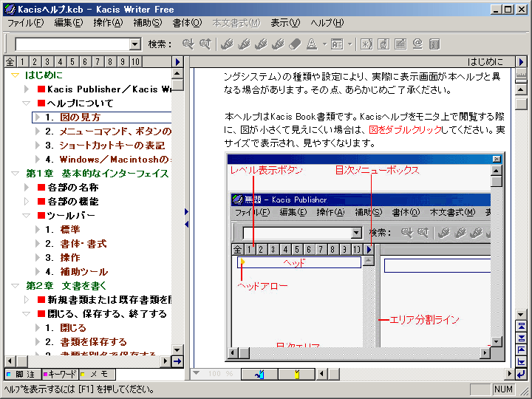Viewport: 532px width, 399px height.
Task: Select the marker pen right of search-upward icon
Action: [x=227, y=44]
